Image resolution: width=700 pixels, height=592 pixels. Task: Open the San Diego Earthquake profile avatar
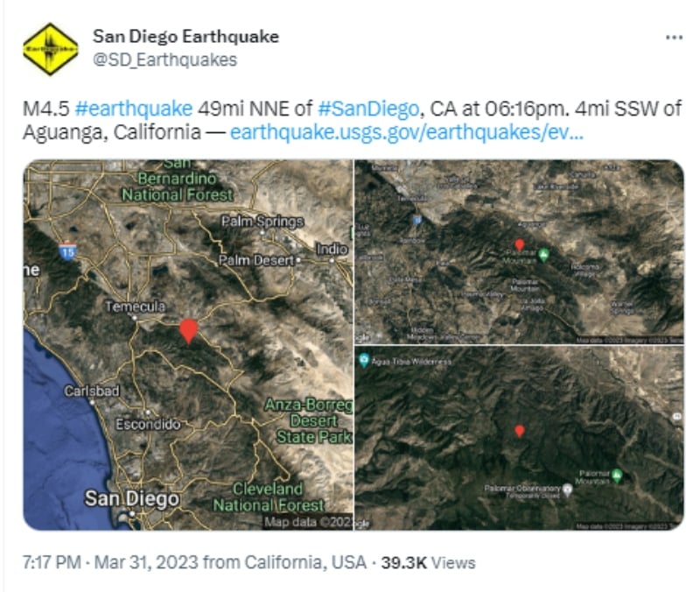point(51,49)
